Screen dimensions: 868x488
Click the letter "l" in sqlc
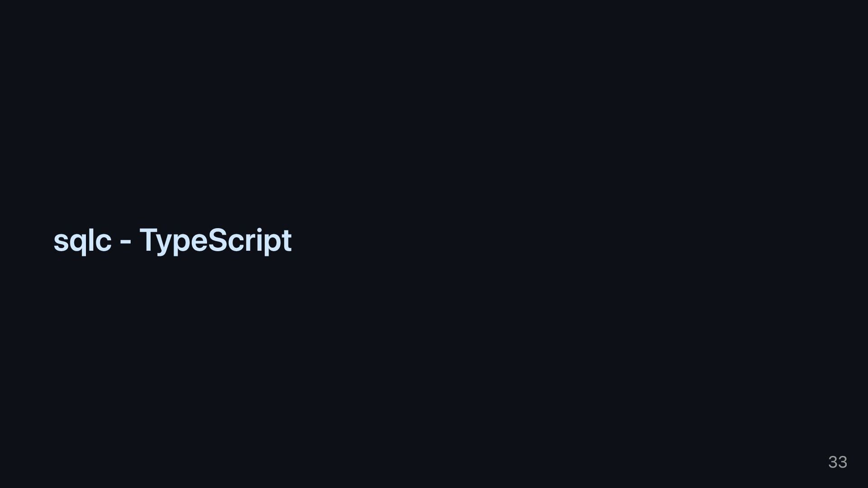click(x=91, y=240)
